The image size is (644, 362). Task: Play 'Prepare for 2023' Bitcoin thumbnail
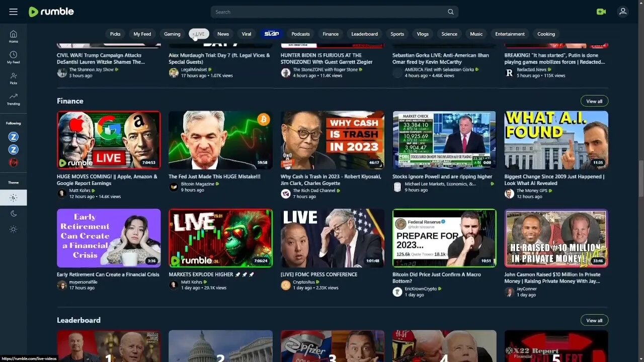(x=444, y=238)
